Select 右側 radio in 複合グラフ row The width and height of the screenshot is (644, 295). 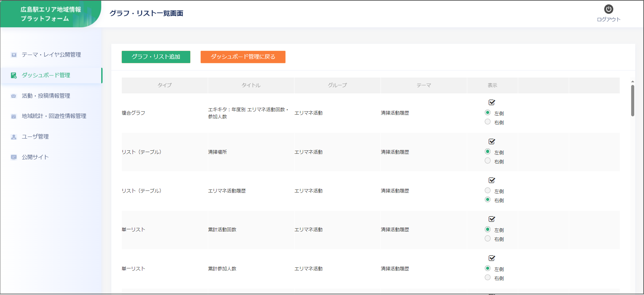coord(487,122)
